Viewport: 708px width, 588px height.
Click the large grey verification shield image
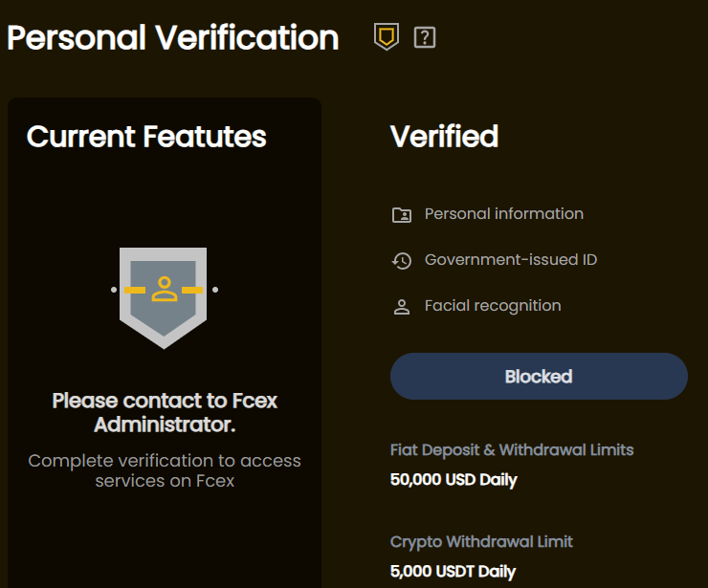tap(164, 298)
